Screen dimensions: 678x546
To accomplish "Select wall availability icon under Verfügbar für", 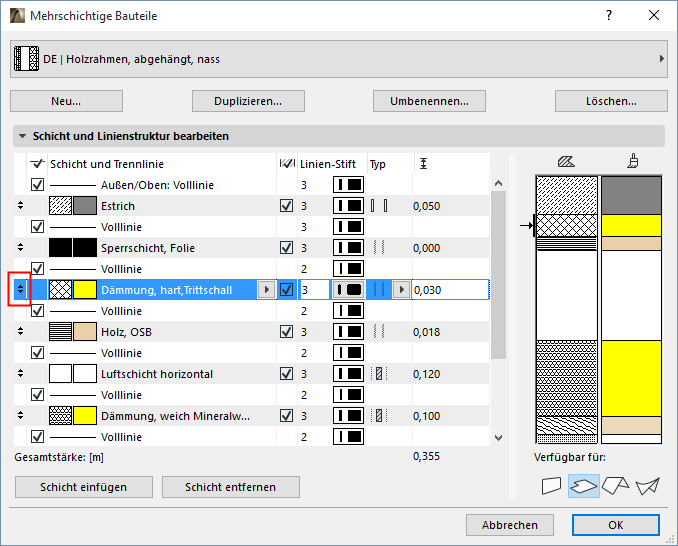I will (551, 485).
